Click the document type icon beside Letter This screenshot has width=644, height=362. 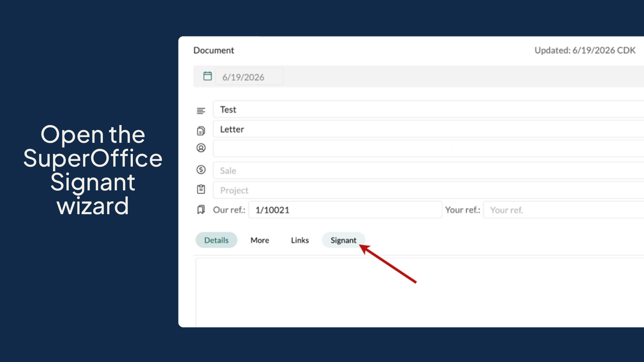tap(201, 131)
